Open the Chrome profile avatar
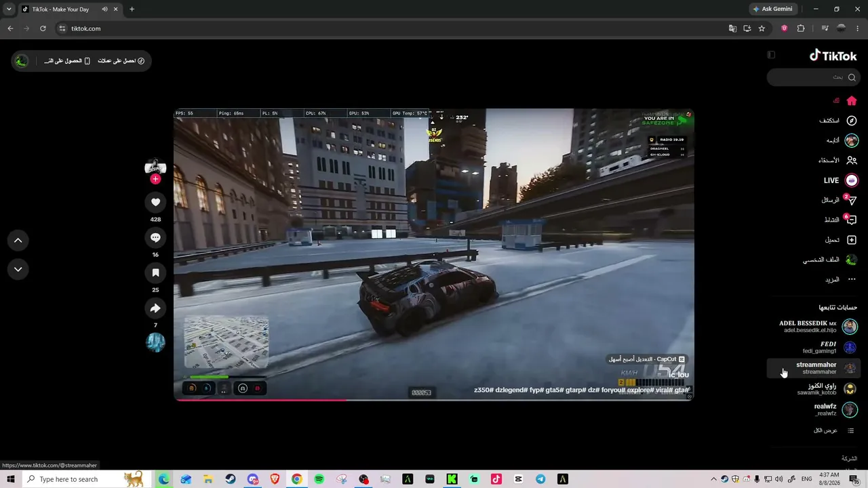 click(x=841, y=28)
